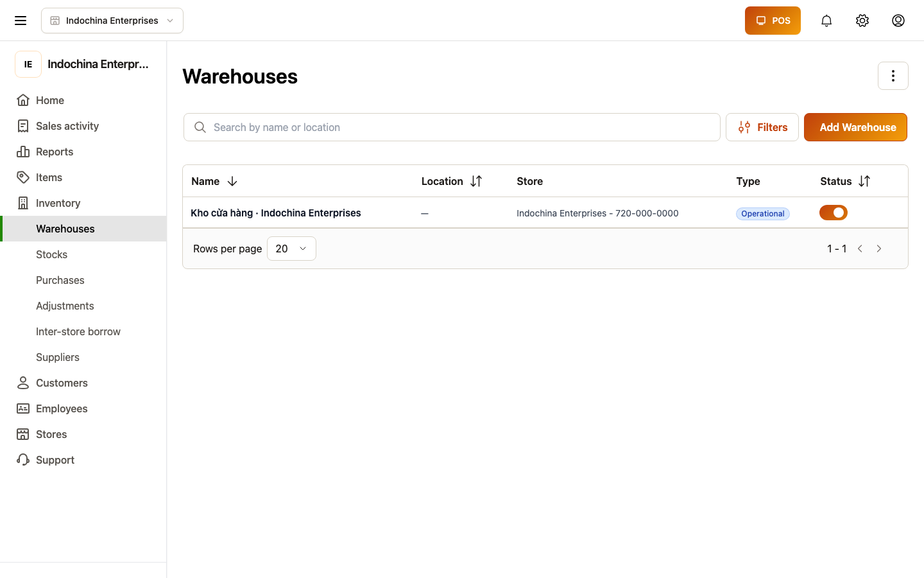Open Inter-store borrow submenu item
Screen dimensions: 924x578
pos(83,331)
